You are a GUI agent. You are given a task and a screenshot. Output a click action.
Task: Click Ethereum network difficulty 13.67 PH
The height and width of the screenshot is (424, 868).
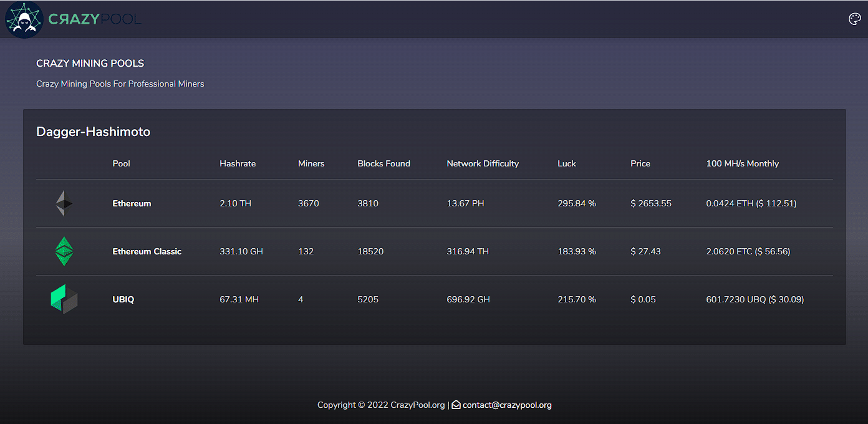click(465, 203)
